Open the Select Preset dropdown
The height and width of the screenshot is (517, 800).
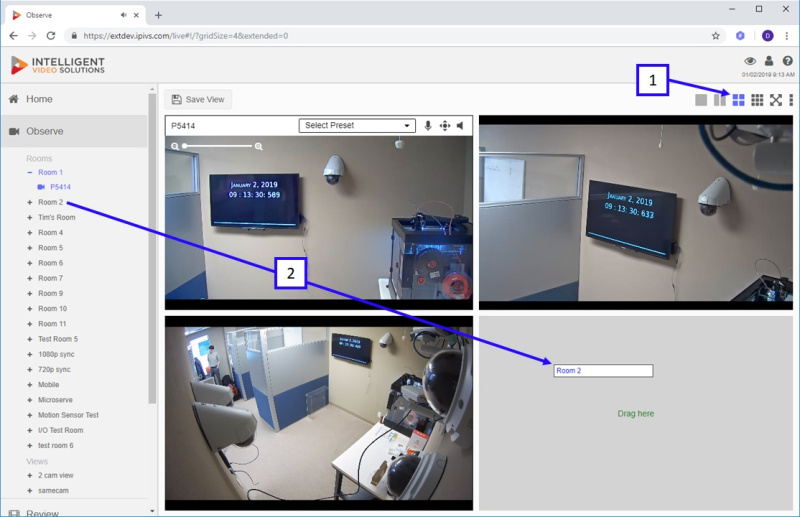(x=357, y=126)
